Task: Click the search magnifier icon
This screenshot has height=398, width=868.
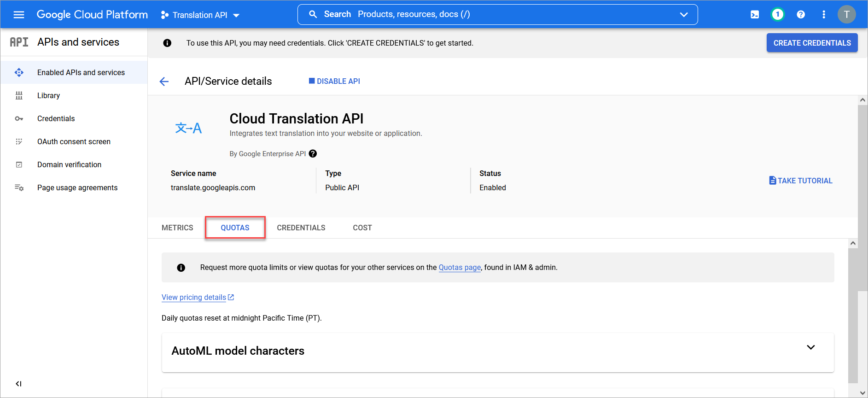Action: [x=313, y=14]
